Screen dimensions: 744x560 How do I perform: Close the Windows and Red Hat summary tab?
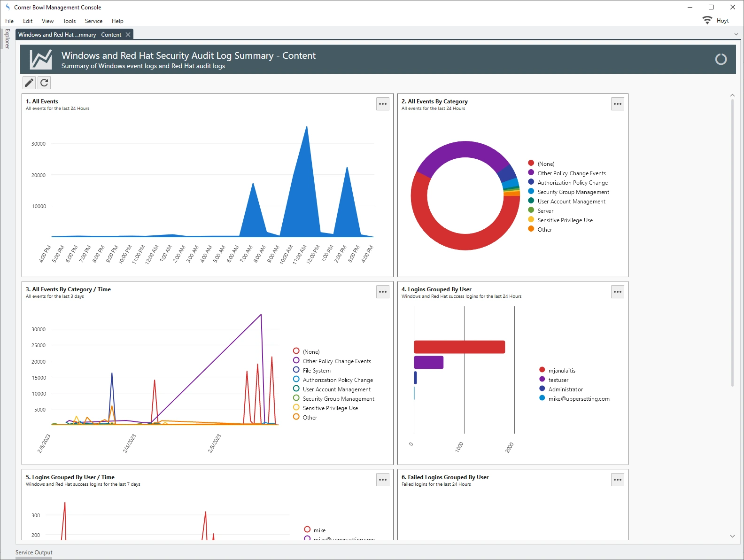point(128,35)
